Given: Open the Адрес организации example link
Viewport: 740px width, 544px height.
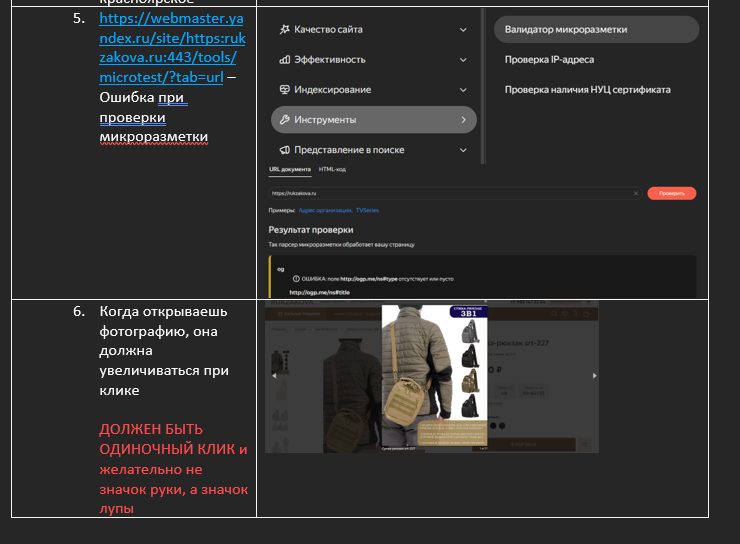Looking at the screenshot, I should pos(325,210).
